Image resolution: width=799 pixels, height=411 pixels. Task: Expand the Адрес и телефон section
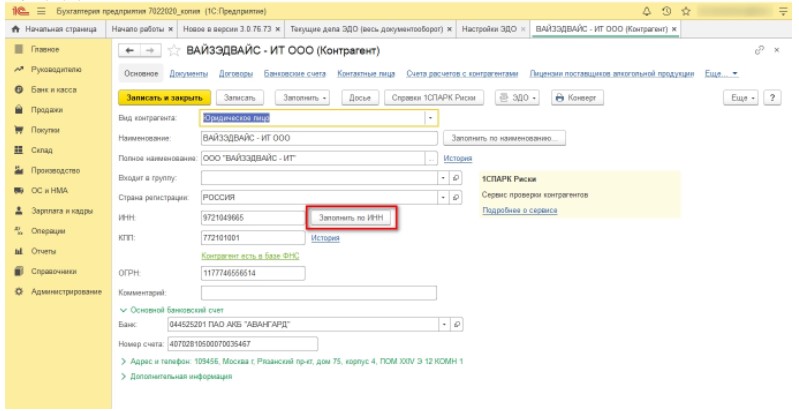click(x=291, y=361)
